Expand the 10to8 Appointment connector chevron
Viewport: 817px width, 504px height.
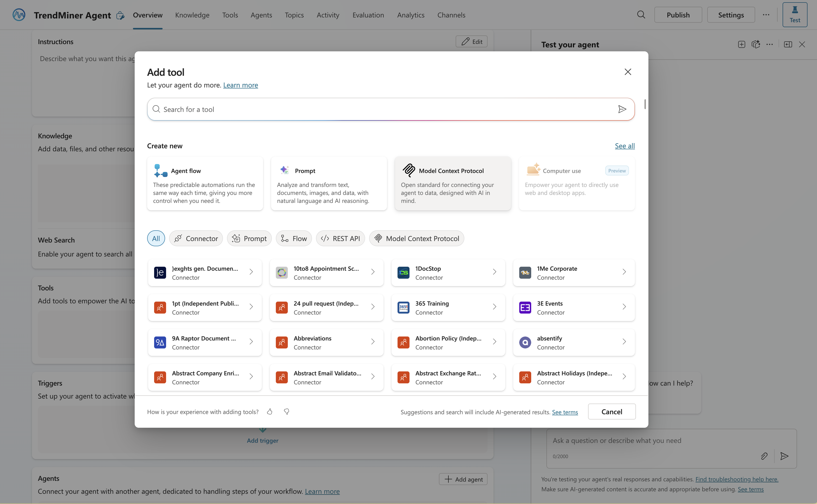(373, 272)
